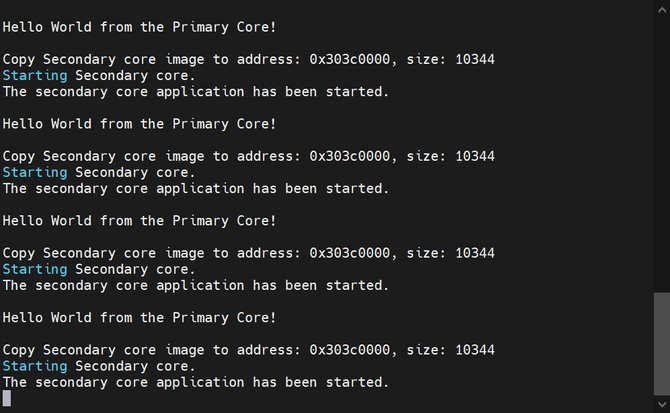Click the third "Hello World from the Primary Core!" line
Image resolution: width=670 pixels, height=413 pixels.
139,220
